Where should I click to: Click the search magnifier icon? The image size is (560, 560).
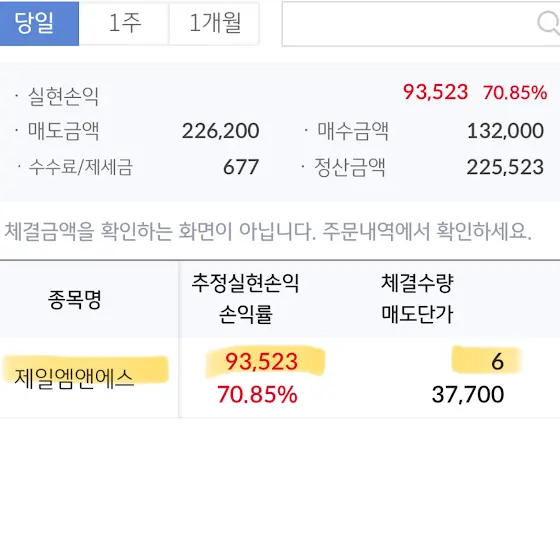coord(549,23)
